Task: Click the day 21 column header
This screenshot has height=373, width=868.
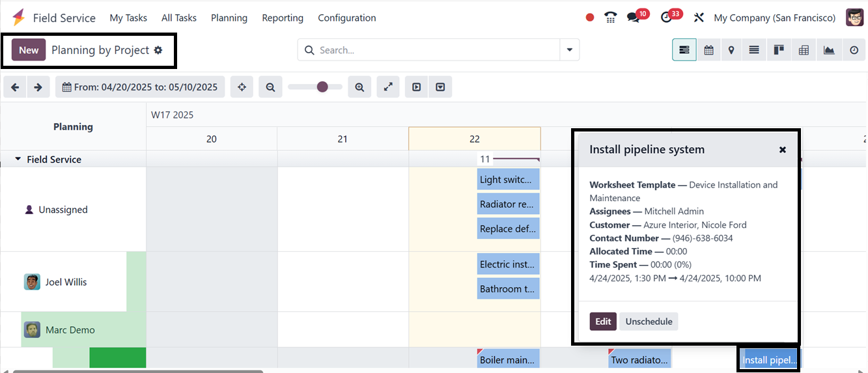Action: tap(343, 139)
